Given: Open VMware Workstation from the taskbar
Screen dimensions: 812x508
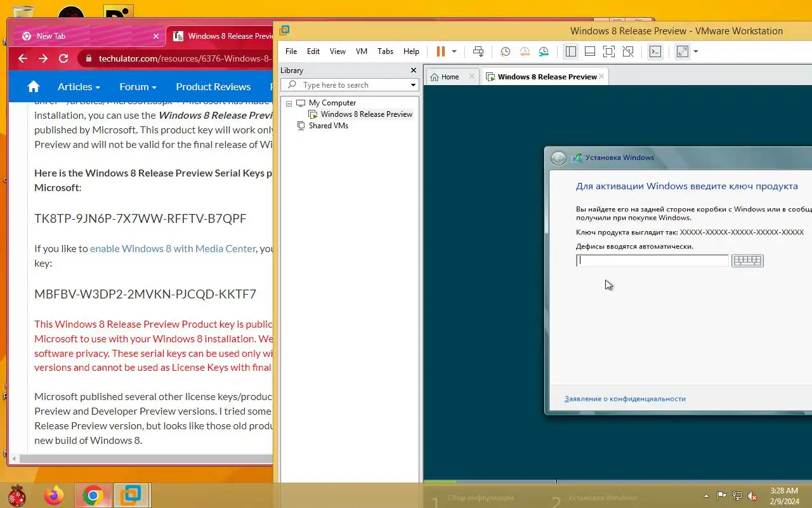Looking at the screenshot, I should pos(132,495).
